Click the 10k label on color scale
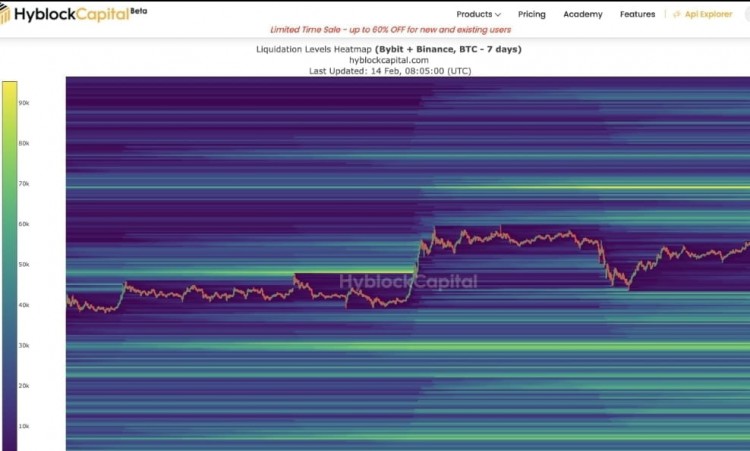The image size is (750, 451). coord(24,426)
